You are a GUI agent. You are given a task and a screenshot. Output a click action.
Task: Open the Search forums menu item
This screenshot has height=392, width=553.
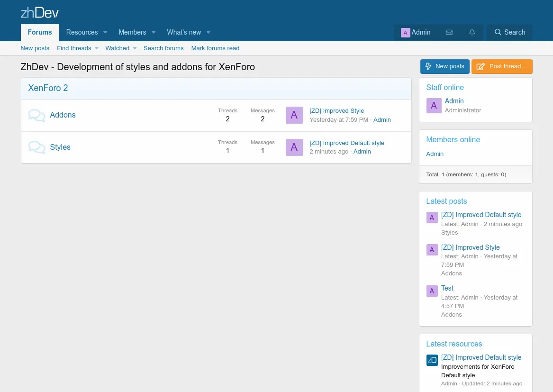coord(163,48)
